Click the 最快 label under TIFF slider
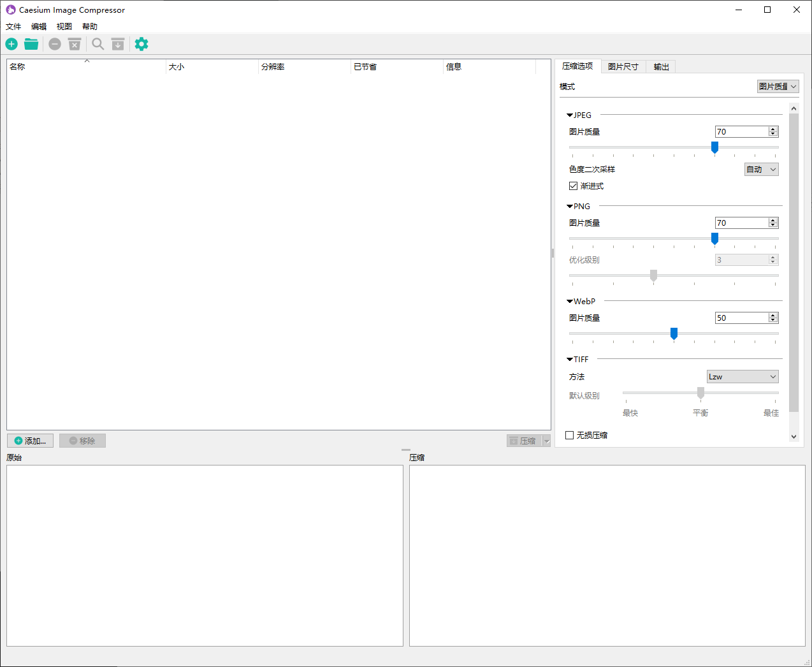The image size is (812, 667). pyautogui.click(x=630, y=413)
